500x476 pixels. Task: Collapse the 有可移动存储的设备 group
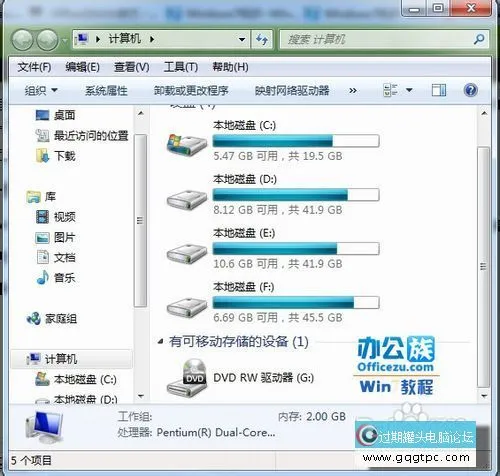click(161, 341)
